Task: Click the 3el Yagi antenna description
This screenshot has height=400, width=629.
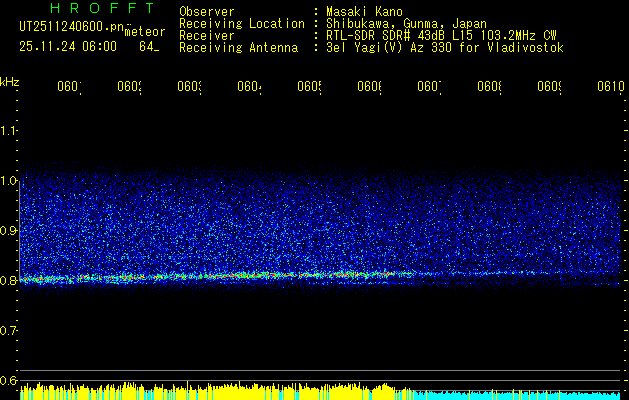Action: 445,48
